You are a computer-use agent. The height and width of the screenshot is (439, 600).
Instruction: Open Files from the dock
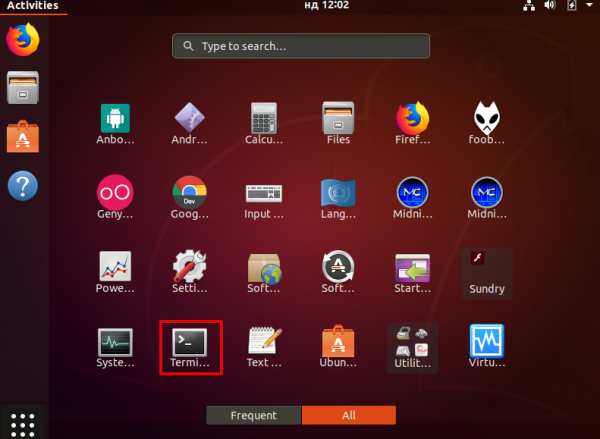23,88
